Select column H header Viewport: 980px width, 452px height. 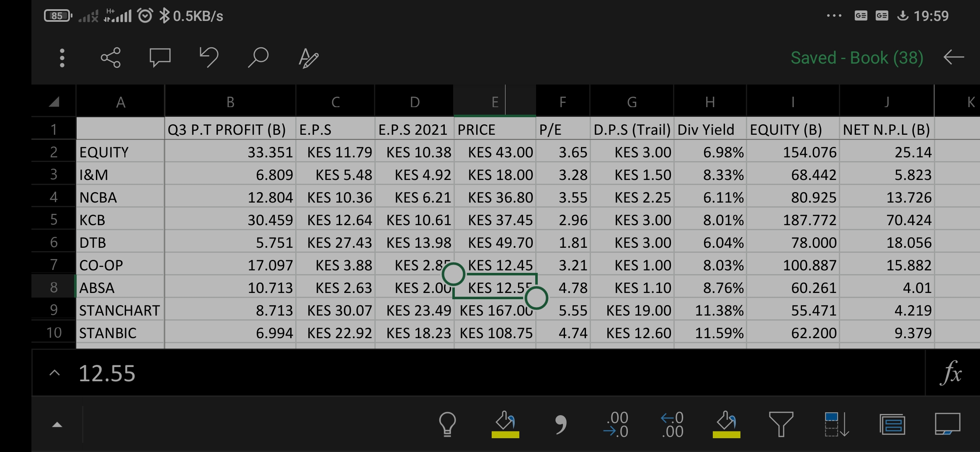coord(710,102)
